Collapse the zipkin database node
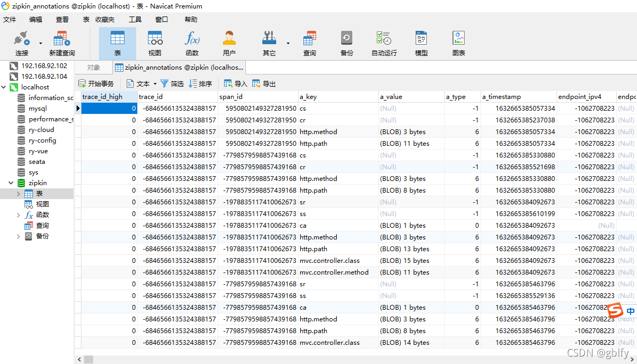Image resolution: width=637 pixels, height=364 pixels. [x=11, y=183]
